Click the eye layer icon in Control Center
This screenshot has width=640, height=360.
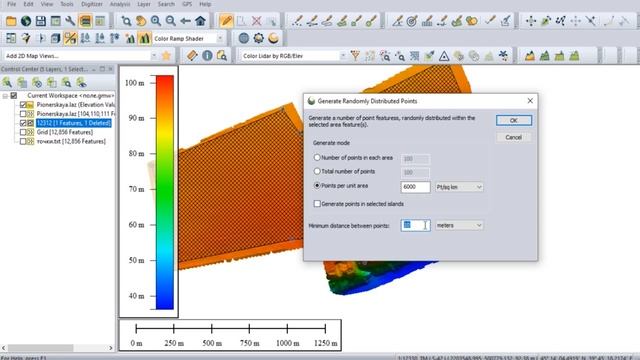point(81,82)
